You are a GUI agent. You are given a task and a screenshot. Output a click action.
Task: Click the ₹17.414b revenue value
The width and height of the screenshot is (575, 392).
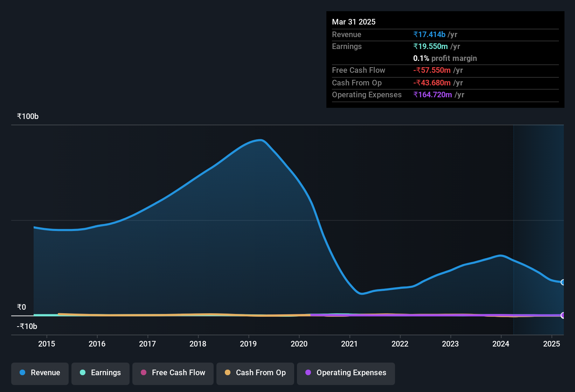(429, 34)
